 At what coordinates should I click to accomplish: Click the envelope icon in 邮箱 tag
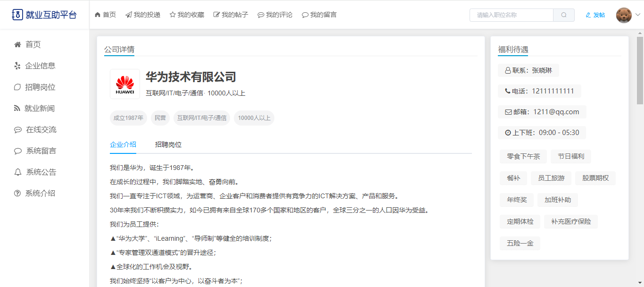[x=508, y=112]
